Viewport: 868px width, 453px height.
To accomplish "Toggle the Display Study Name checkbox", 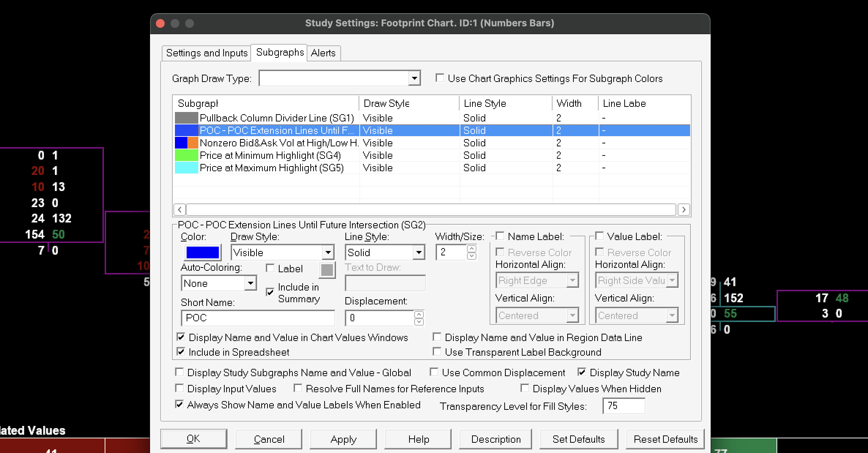I will coord(581,372).
